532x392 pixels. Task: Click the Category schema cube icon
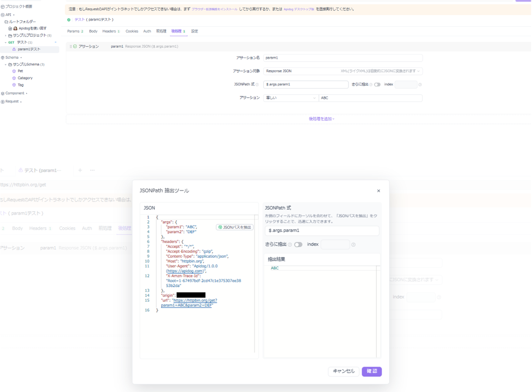[14, 78]
